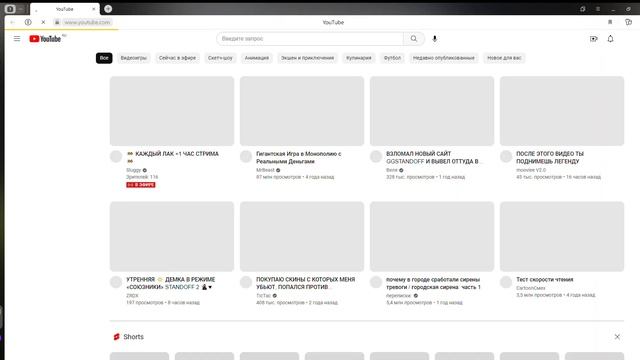Open channel avatar beside ВЗЛОМАЛ НОВЫЙ САЙТ
The width and height of the screenshot is (640, 360).
click(376, 156)
